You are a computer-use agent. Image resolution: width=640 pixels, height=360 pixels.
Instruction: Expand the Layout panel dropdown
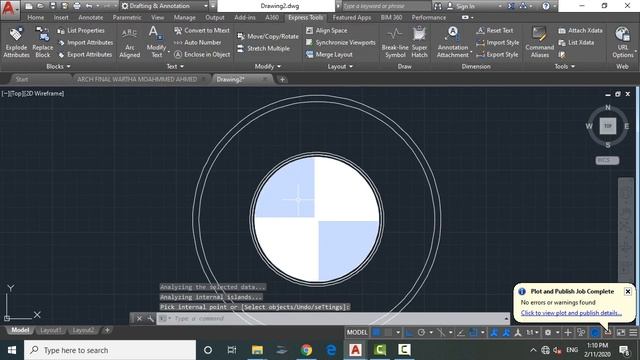(x=340, y=67)
